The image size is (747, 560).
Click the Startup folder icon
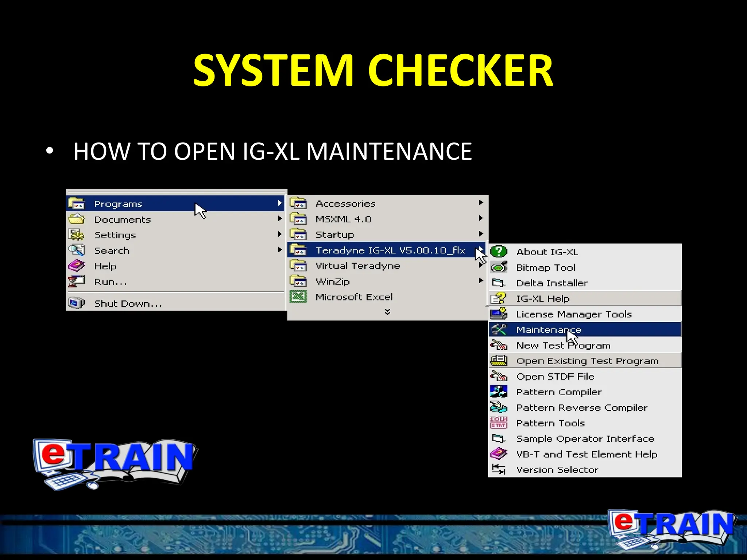(x=298, y=234)
